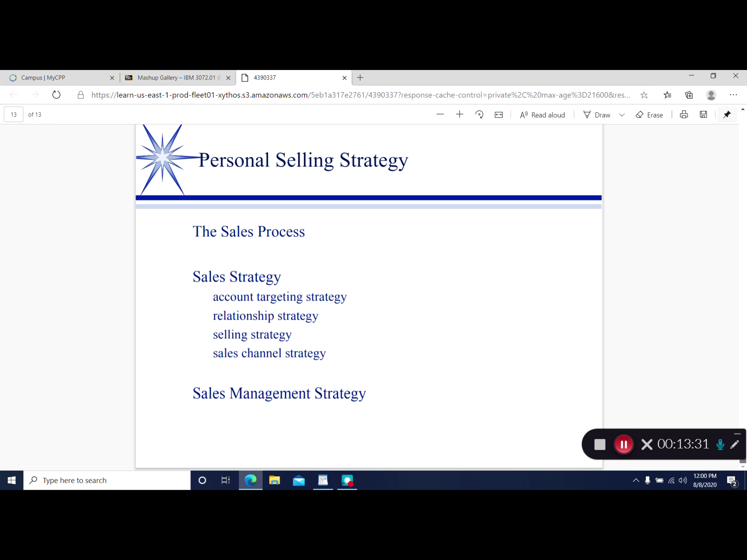Click the taskbar search box
Screen dimensions: 747x560
click(x=107, y=481)
